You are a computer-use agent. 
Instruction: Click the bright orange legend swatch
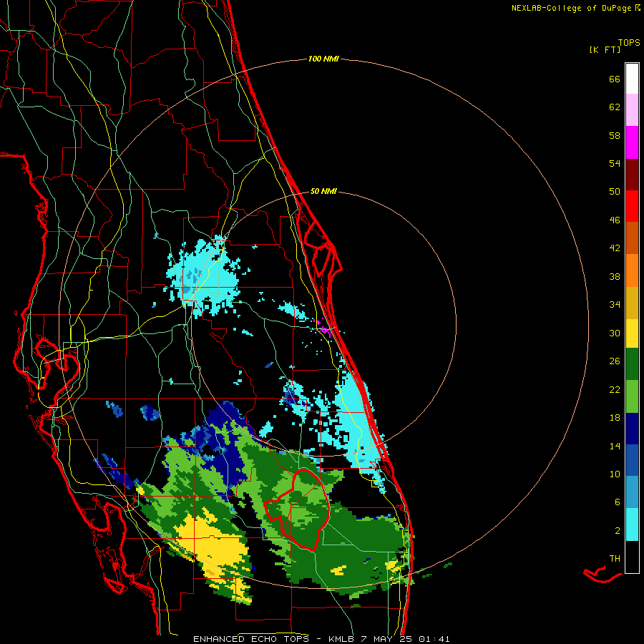[x=632, y=270]
